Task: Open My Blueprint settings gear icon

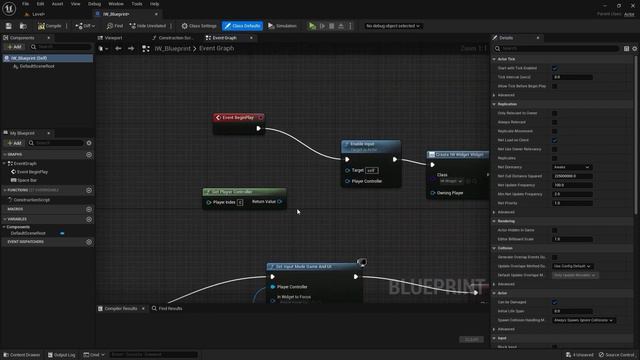Action: (89, 143)
